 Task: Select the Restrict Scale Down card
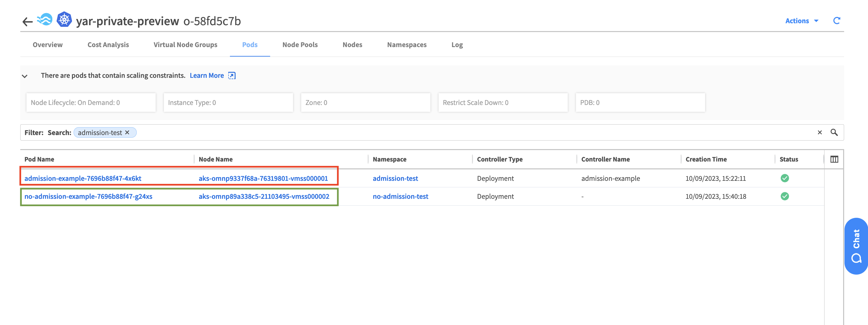click(x=503, y=102)
